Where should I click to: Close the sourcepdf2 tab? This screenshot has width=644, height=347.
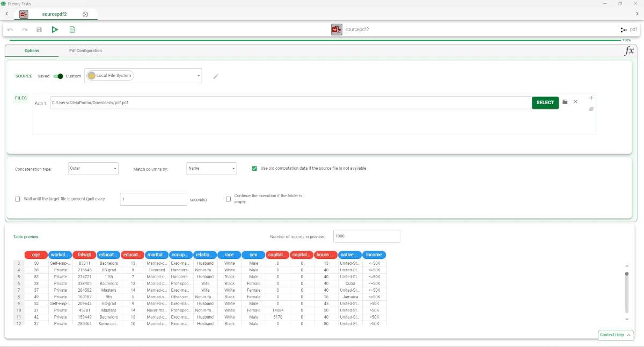[x=85, y=15]
